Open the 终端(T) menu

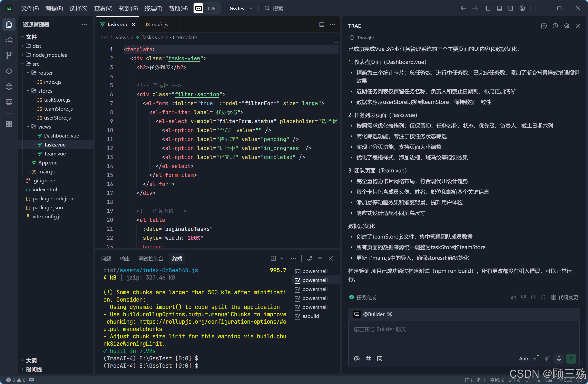[x=153, y=8]
